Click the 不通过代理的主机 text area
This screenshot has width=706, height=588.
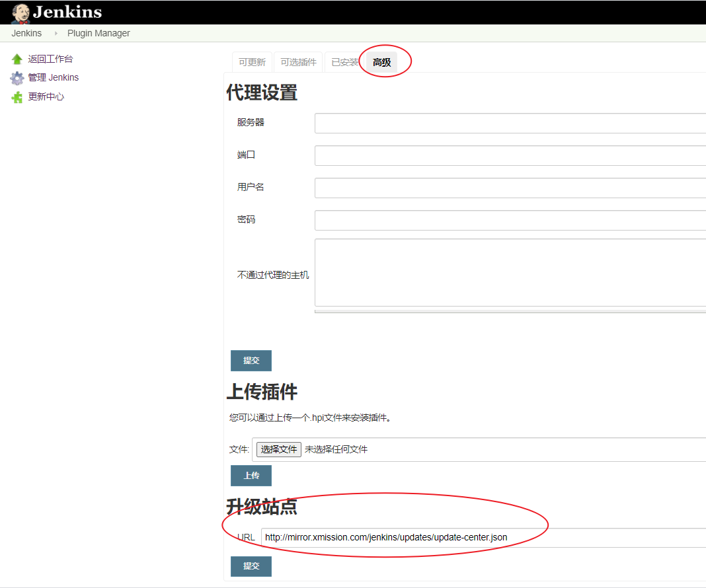click(510, 273)
